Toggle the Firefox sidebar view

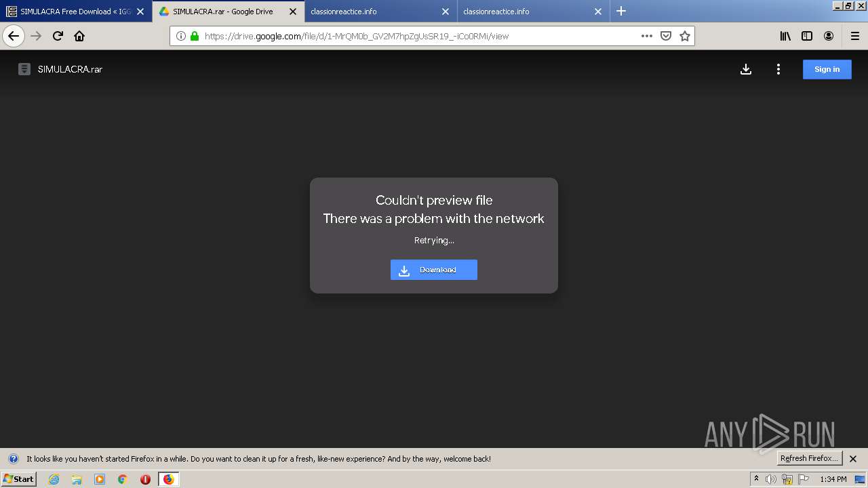click(x=807, y=36)
